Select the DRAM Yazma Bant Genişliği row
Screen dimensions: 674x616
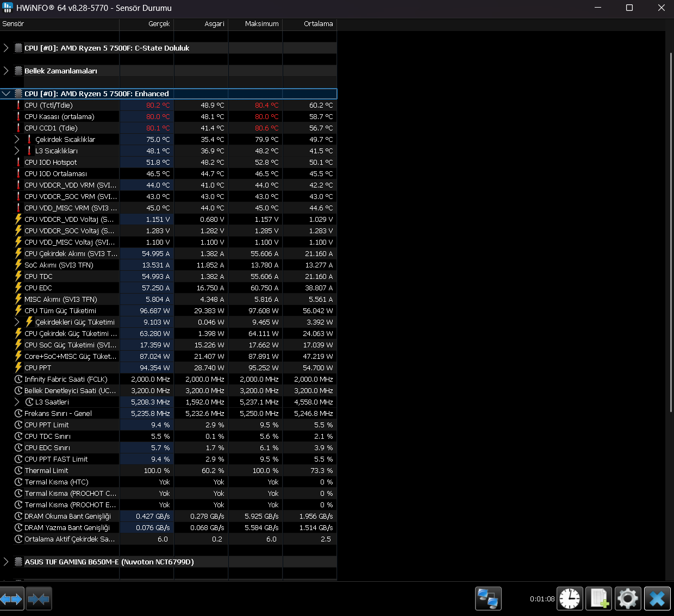[x=168, y=528]
